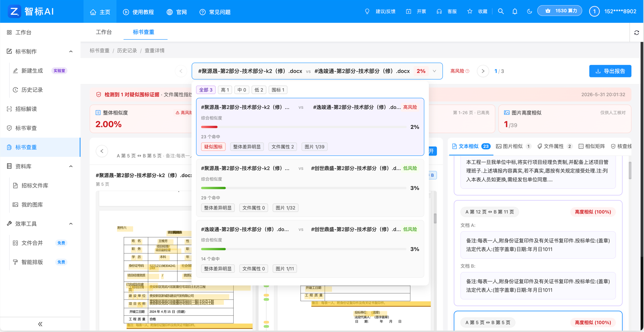Viewport: 644px width, 332px height.
Task: Collapse the sidebar with double-chevron icon
Action: (40, 324)
